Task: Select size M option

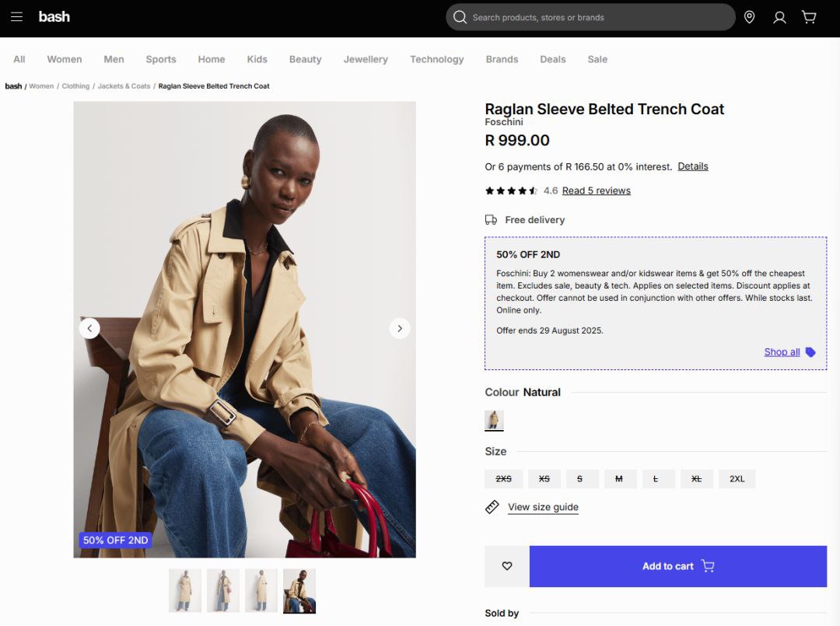Action: click(618, 479)
